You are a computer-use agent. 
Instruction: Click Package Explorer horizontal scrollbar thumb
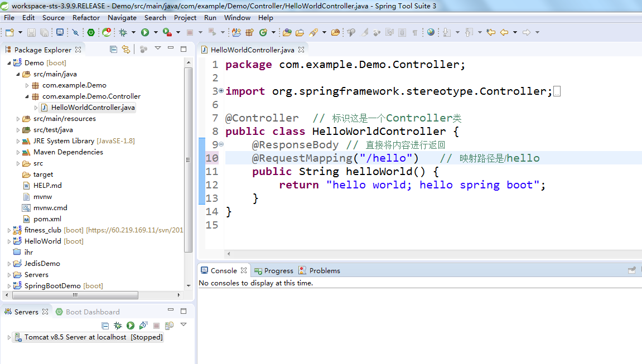coord(75,295)
